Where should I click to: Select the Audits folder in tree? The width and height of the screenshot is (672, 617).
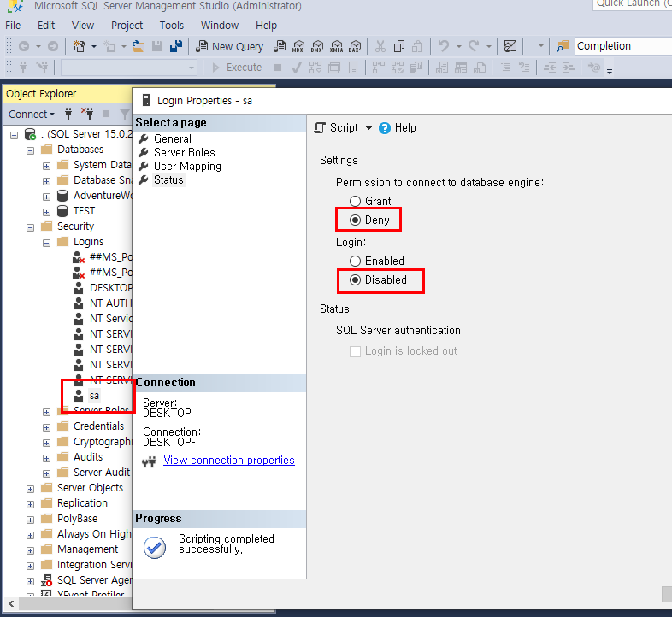tap(88, 456)
